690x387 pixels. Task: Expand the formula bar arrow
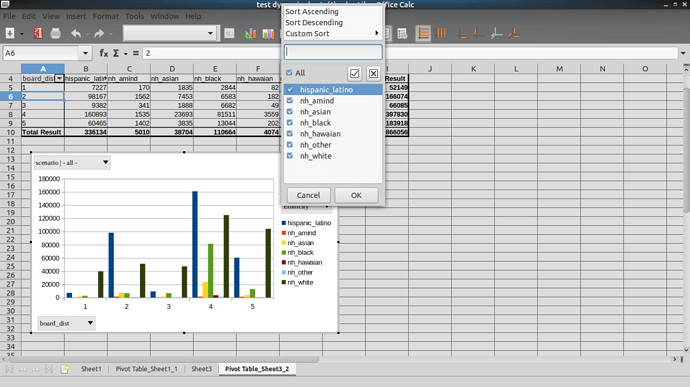(x=683, y=53)
